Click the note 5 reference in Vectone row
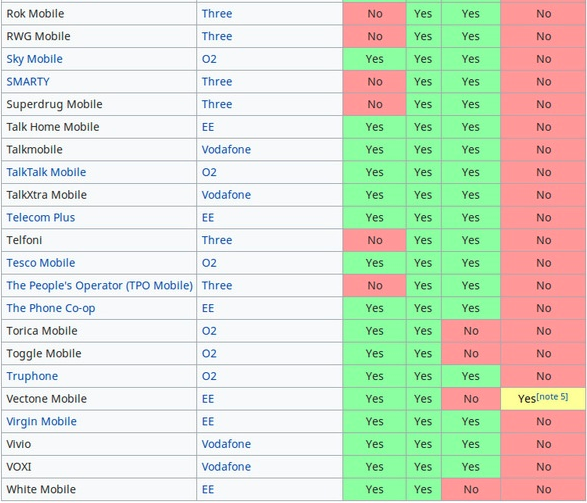587x503 pixels. coord(552,397)
